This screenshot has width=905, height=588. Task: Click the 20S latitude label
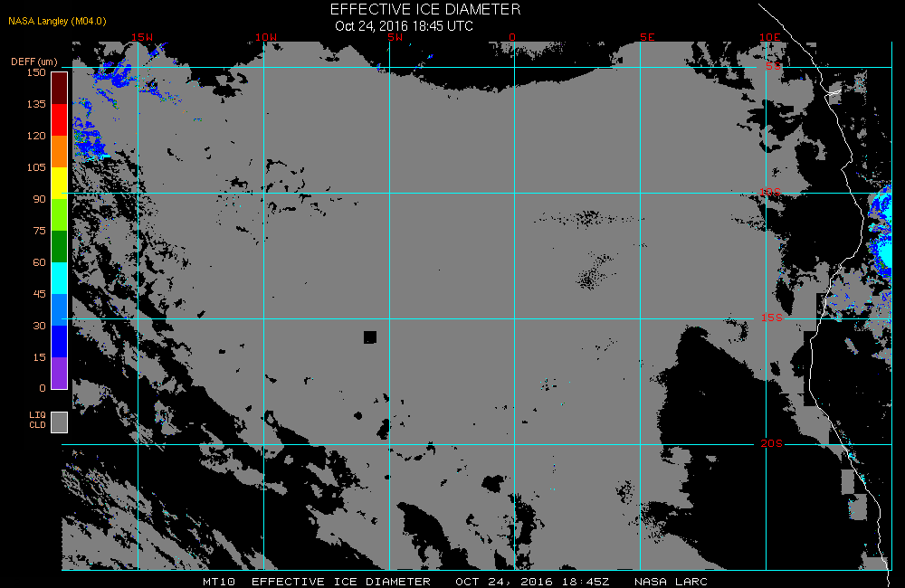[x=772, y=444]
